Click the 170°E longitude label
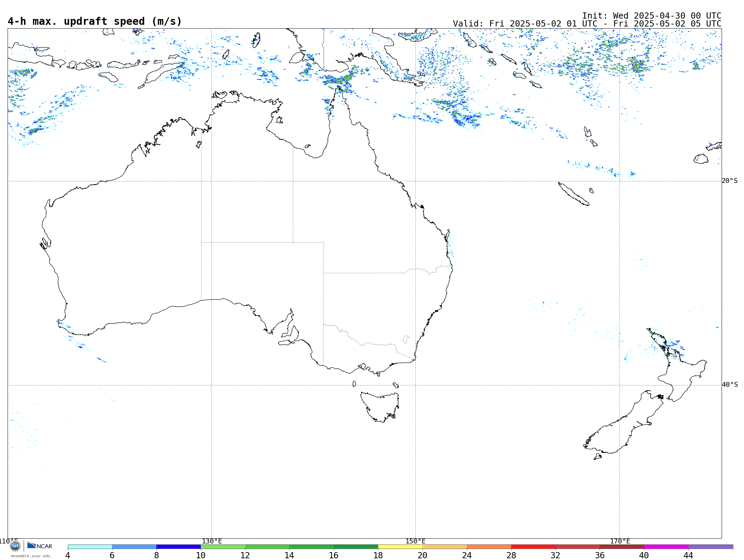744x560 pixels. click(x=620, y=541)
